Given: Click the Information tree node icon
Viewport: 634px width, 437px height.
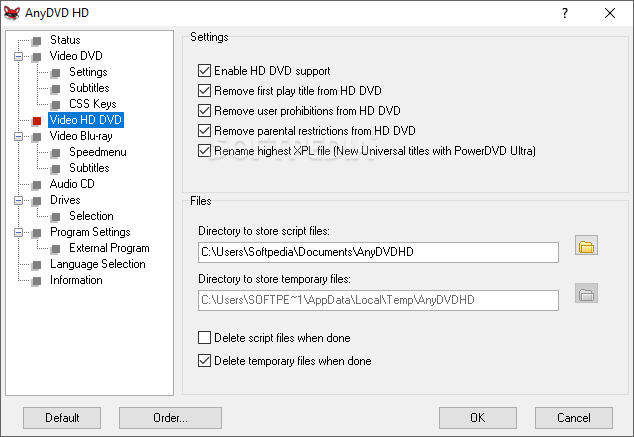Looking at the screenshot, I should [x=37, y=280].
